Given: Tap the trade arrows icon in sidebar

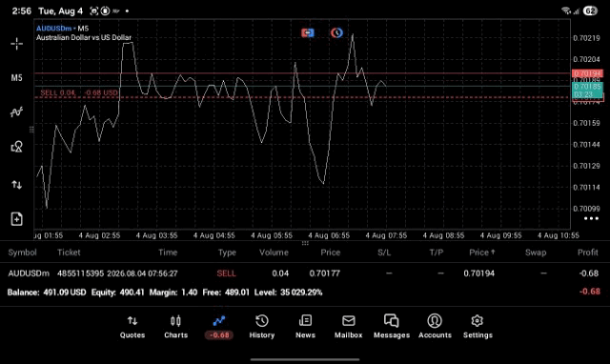Looking at the screenshot, I should pos(17,184).
